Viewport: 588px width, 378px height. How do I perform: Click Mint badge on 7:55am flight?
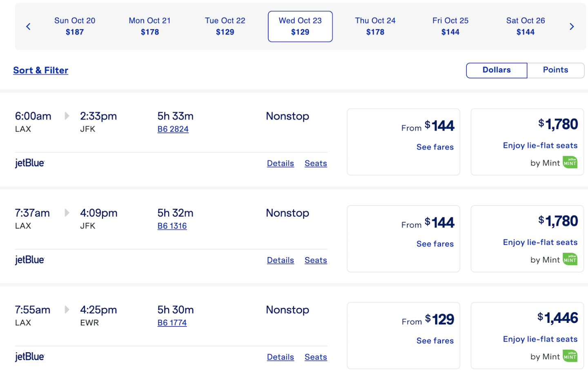point(570,356)
